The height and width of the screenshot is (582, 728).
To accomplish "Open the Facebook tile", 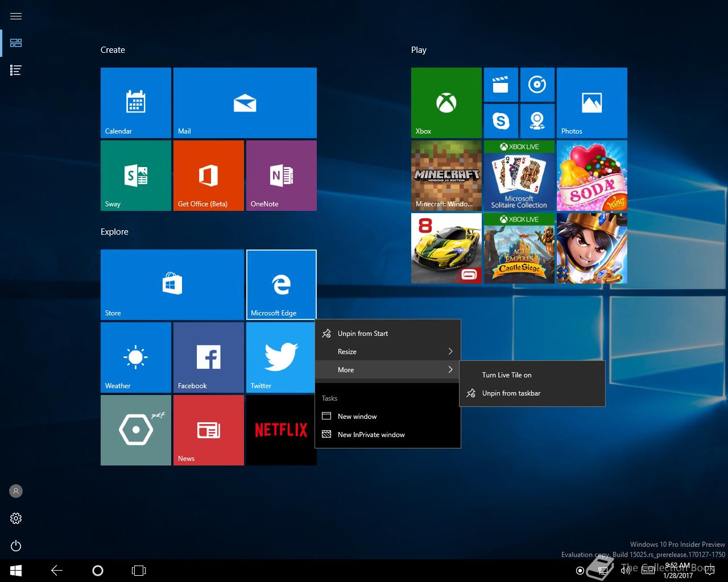I will [x=209, y=357].
